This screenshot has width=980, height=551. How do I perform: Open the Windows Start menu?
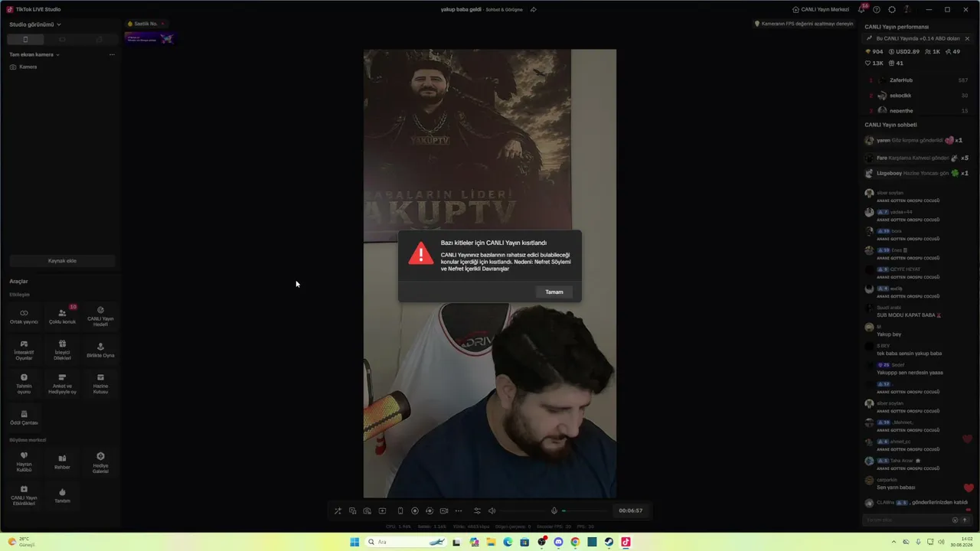click(x=354, y=542)
